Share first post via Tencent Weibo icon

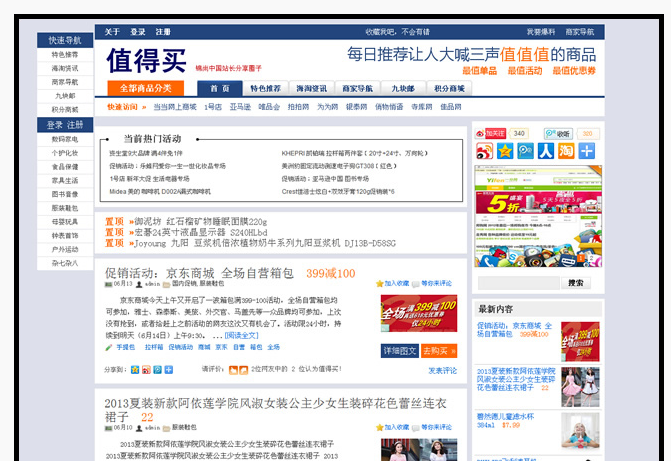[157, 369]
